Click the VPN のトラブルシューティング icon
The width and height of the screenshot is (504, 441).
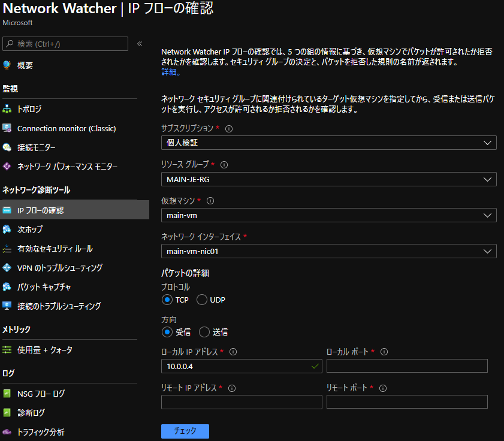(7, 267)
